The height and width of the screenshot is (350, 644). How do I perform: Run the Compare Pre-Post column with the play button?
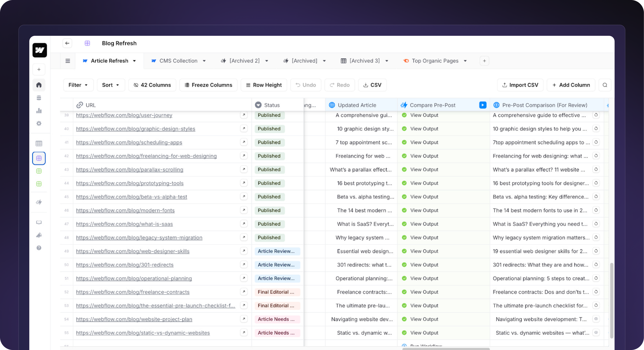[x=483, y=105]
